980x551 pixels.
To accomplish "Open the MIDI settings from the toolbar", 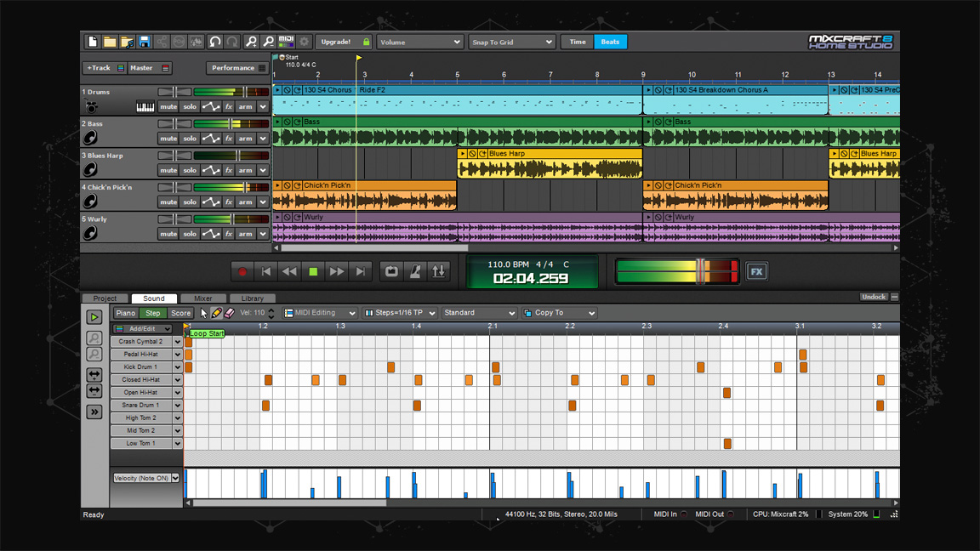I will [x=286, y=41].
